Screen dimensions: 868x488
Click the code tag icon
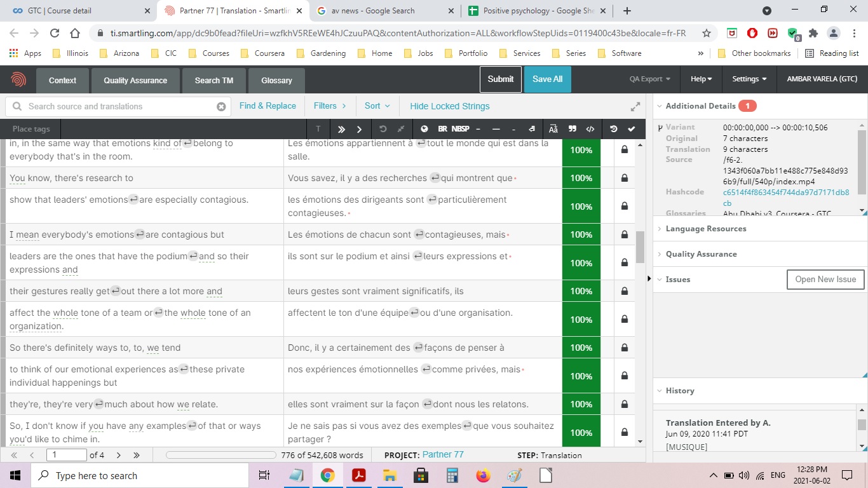coord(590,129)
